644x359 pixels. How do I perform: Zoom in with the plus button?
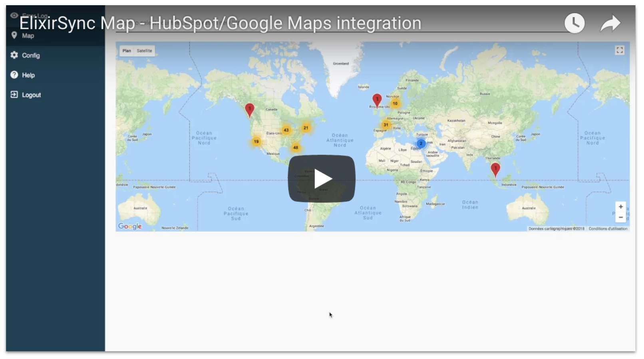point(621,207)
